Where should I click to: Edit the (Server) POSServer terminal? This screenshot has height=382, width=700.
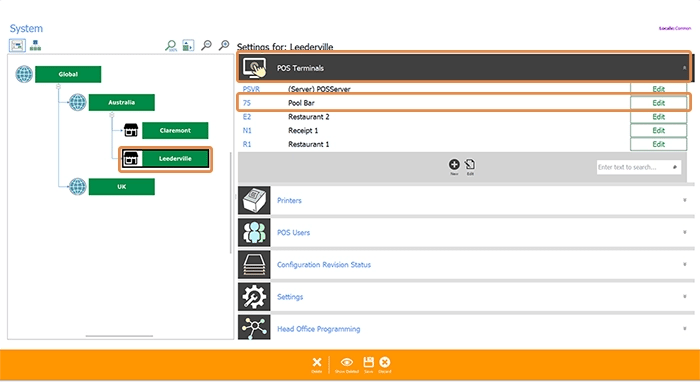658,88
